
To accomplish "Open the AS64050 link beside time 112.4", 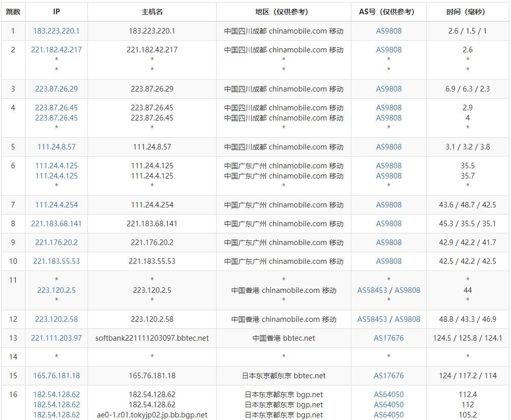I will [388, 395].
